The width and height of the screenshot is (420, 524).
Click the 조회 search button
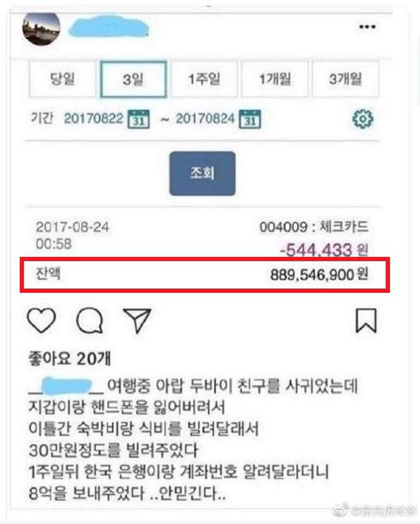coord(203,173)
